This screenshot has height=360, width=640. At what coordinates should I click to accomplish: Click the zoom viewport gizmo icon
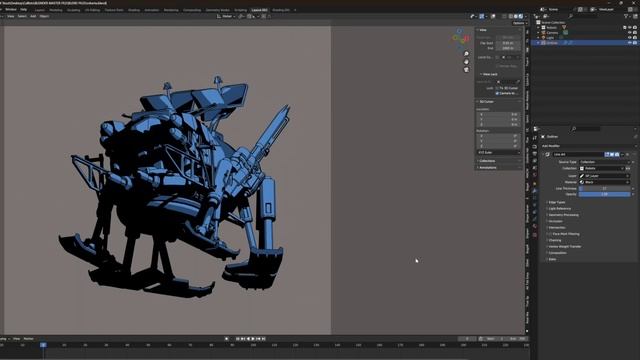click(466, 54)
